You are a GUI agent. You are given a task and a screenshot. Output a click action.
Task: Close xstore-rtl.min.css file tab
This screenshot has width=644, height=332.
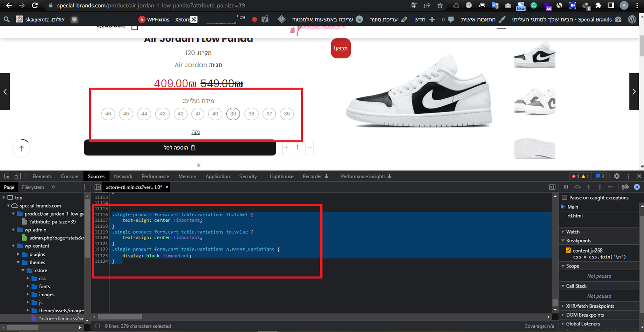(167, 187)
